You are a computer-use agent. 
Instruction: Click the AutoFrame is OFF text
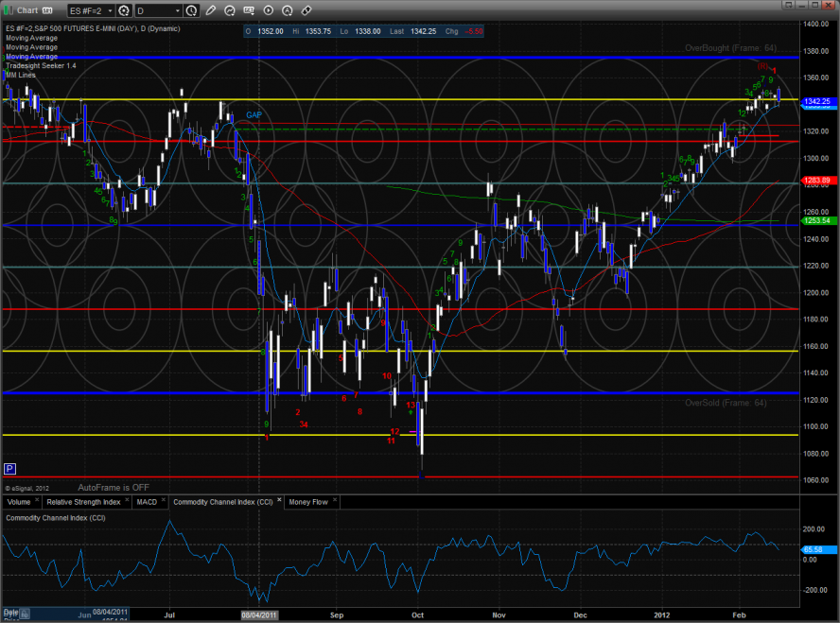(114, 488)
